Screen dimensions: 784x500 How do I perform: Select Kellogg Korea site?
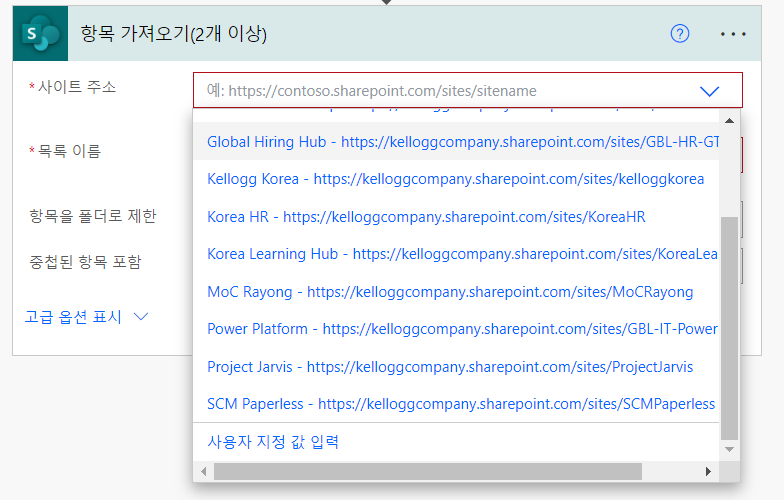(x=456, y=179)
